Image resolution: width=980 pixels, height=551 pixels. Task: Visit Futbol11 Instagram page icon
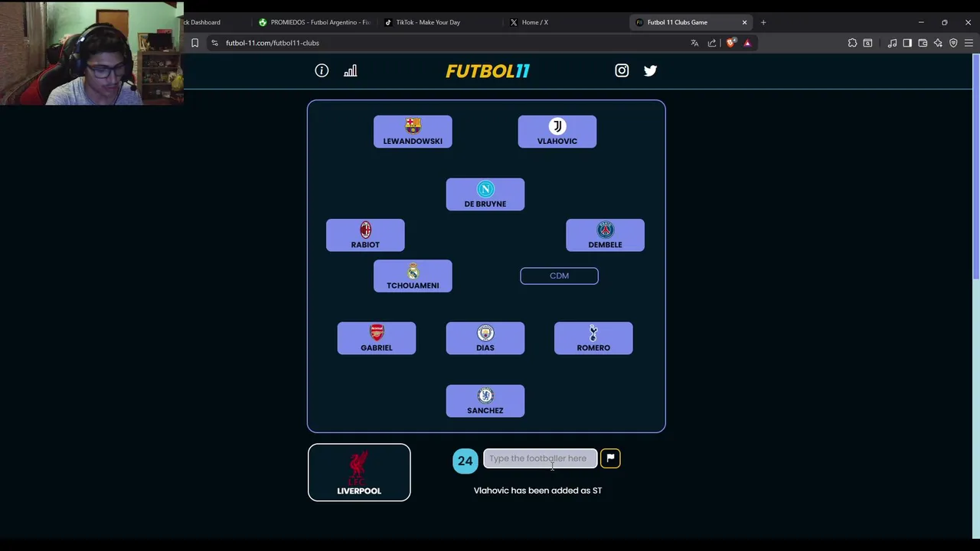[622, 70]
